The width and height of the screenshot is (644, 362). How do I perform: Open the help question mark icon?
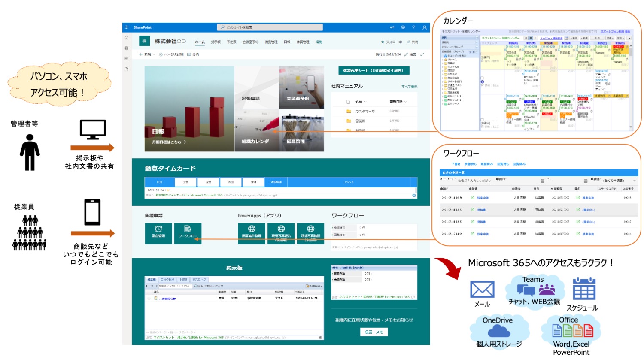[x=413, y=27]
